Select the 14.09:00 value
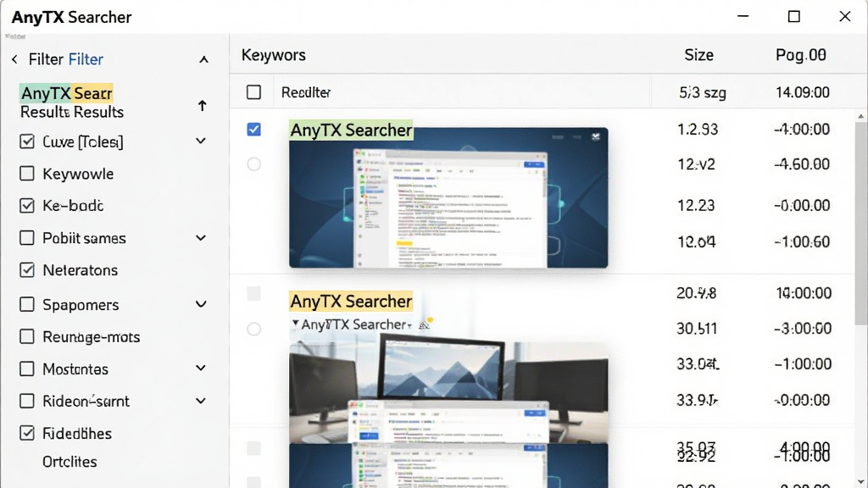Screen dimensions: 868x488 (802, 91)
